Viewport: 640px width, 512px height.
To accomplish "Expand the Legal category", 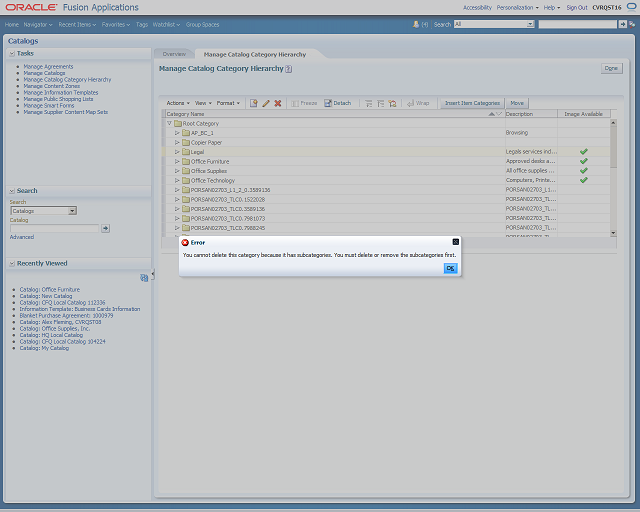I will (x=177, y=152).
